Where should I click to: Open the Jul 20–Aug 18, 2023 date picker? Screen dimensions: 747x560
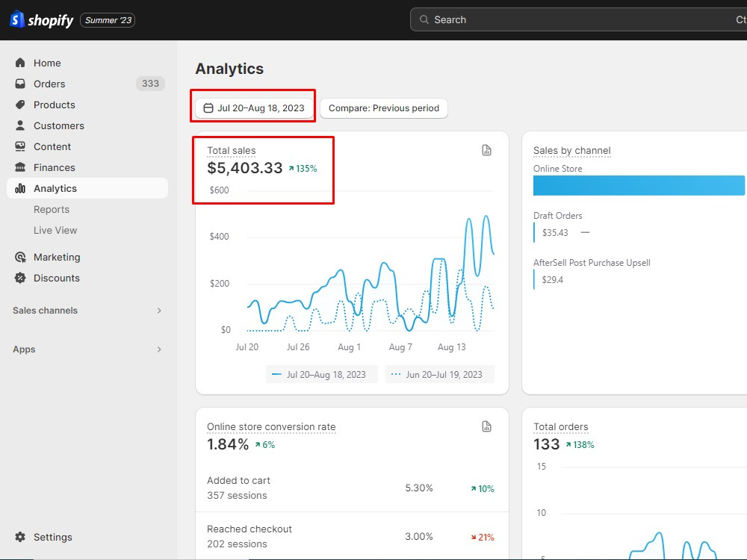tap(254, 108)
